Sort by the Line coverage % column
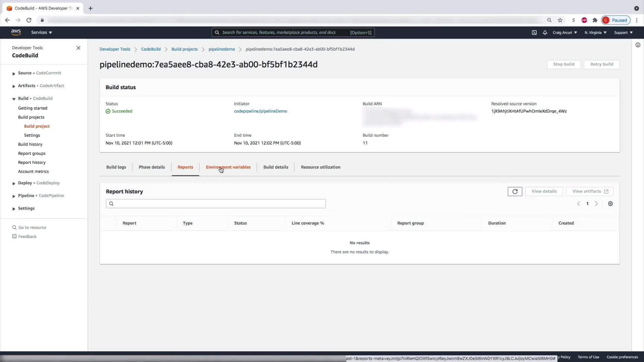 tap(308, 223)
